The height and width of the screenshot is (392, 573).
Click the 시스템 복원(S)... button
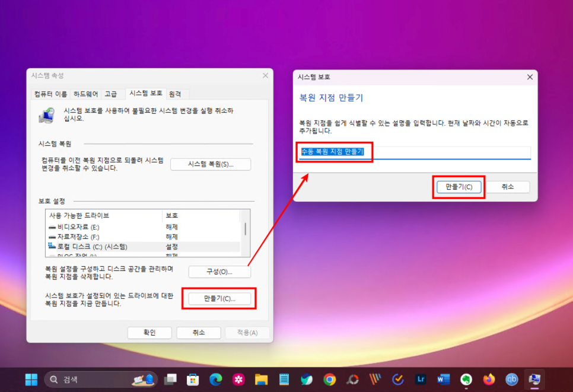(x=211, y=164)
